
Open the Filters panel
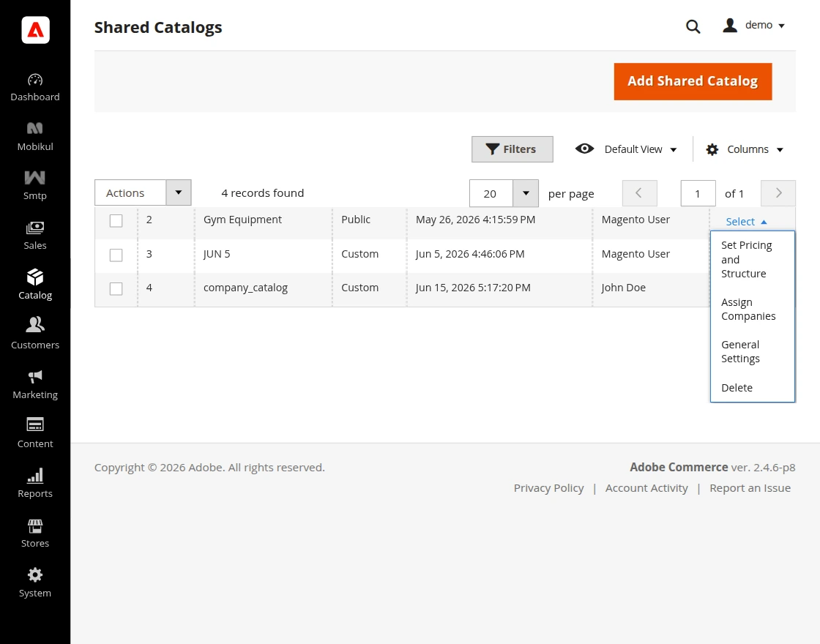512,149
